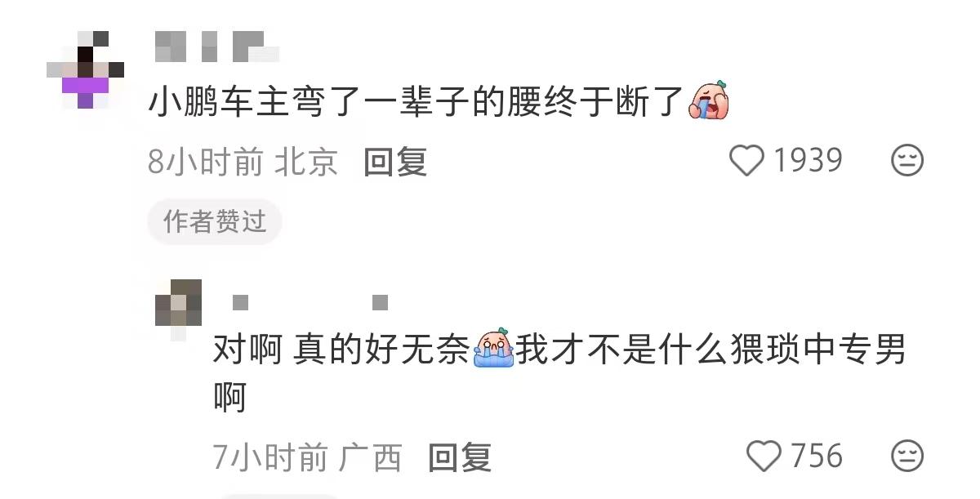Open top commenter's blurred username
This screenshot has height=499, width=980.
pos(217,47)
